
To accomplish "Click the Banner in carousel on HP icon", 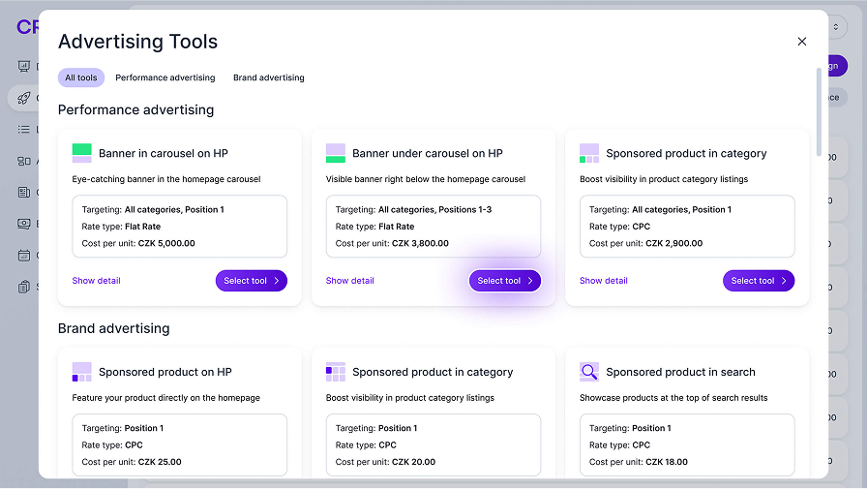I will pos(81,153).
